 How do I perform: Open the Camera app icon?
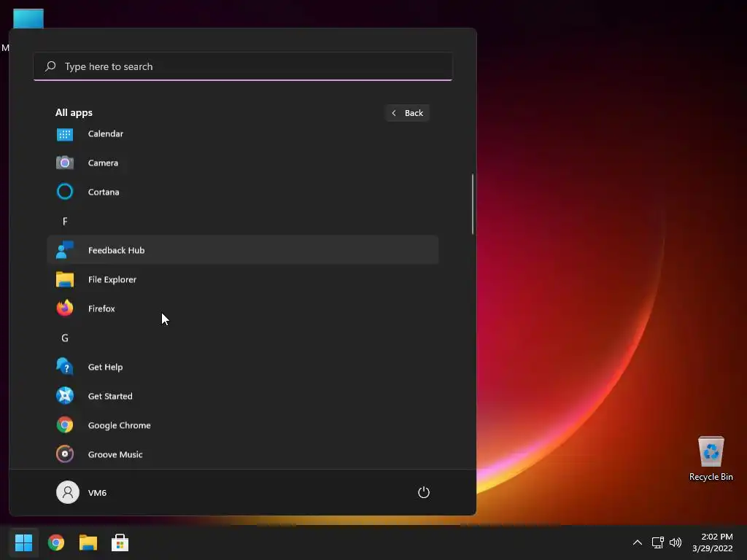click(65, 163)
